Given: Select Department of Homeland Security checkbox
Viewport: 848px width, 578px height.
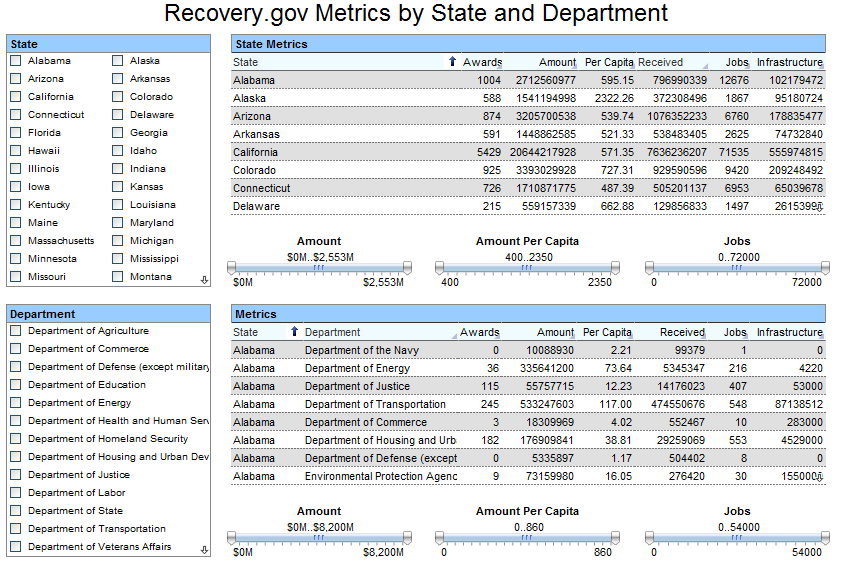Looking at the screenshot, I should (x=16, y=439).
